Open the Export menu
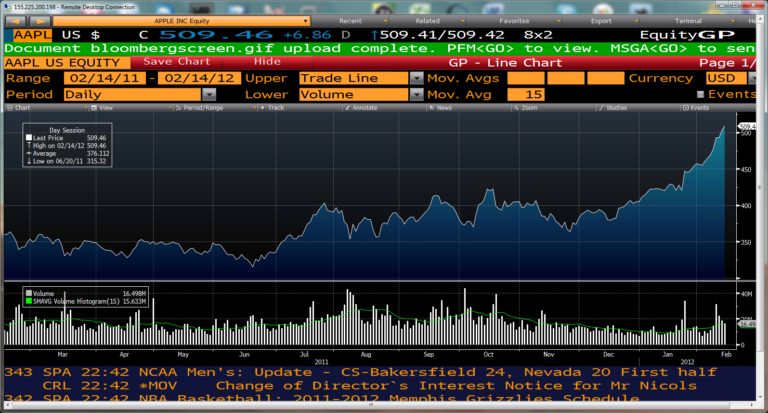This screenshot has width=768, height=413. pyautogui.click(x=601, y=19)
